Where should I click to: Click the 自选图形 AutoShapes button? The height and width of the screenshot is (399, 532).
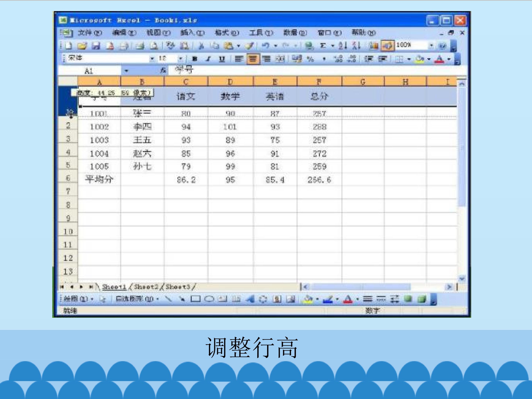coord(137,299)
